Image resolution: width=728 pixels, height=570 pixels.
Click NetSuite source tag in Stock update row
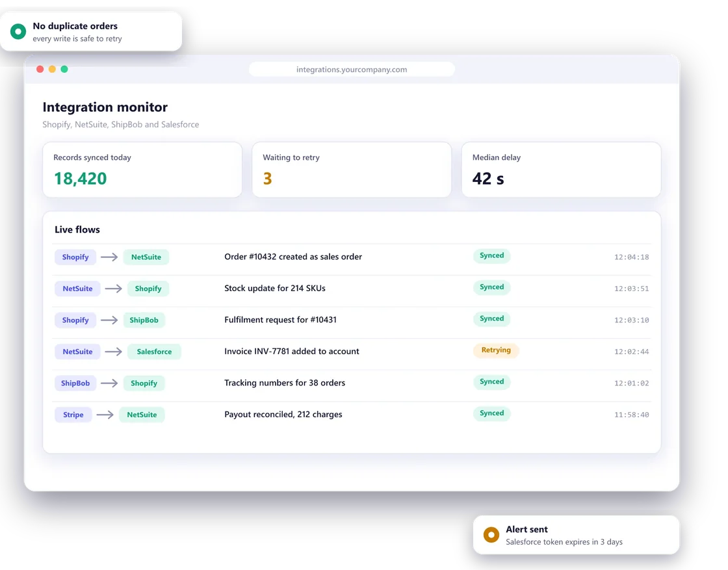(77, 289)
